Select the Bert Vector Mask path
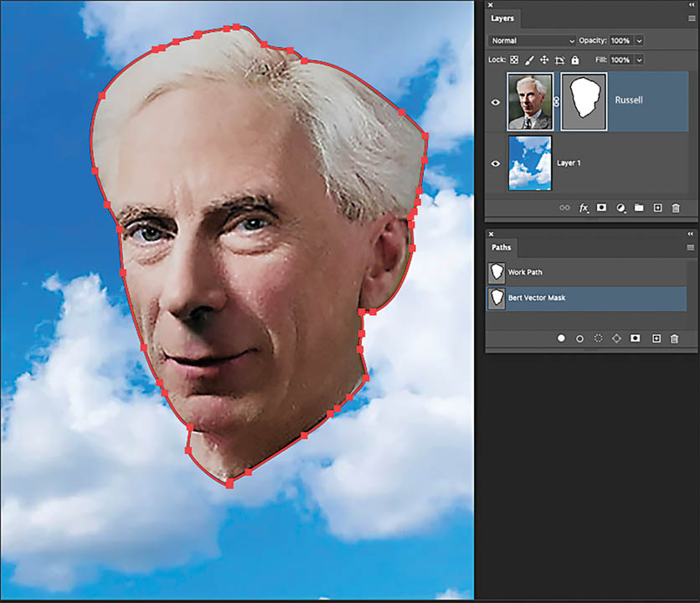700x603 pixels. [586, 298]
